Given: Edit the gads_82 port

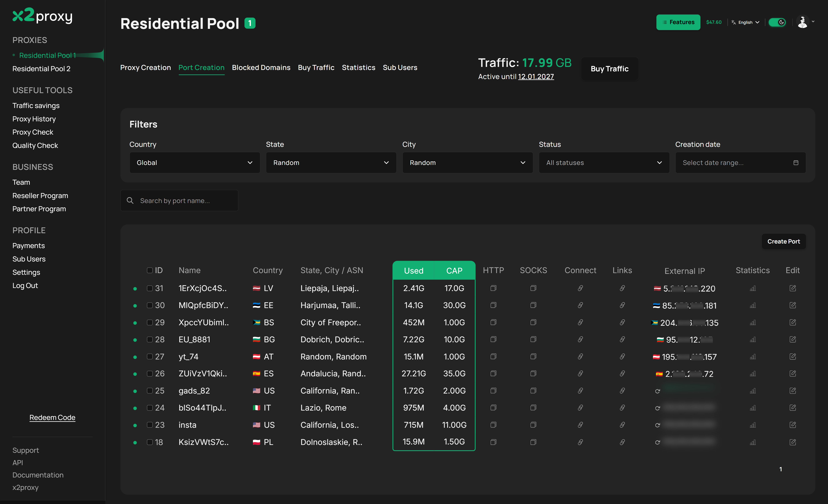Looking at the screenshot, I should pyautogui.click(x=793, y=390).
